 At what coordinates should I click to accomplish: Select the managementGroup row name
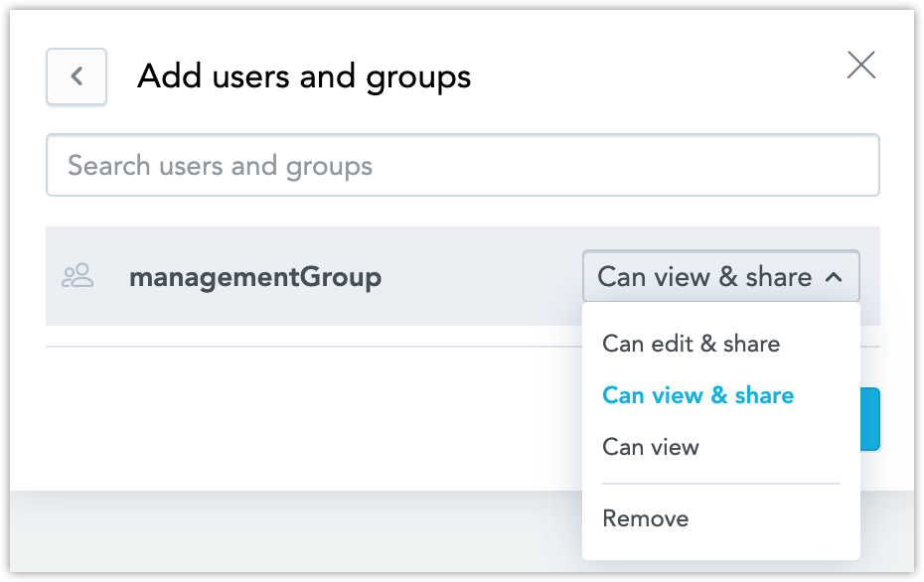[x=255, y=277]
